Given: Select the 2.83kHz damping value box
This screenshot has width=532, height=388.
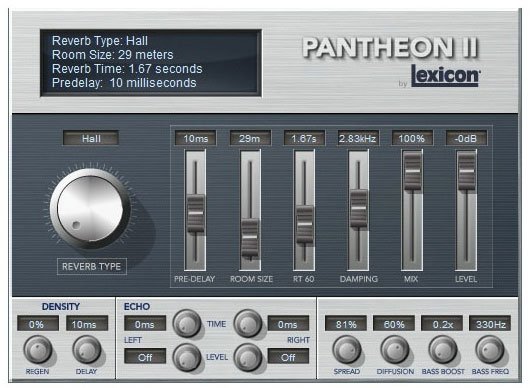Looking at the screenshot, I should 358,138.
